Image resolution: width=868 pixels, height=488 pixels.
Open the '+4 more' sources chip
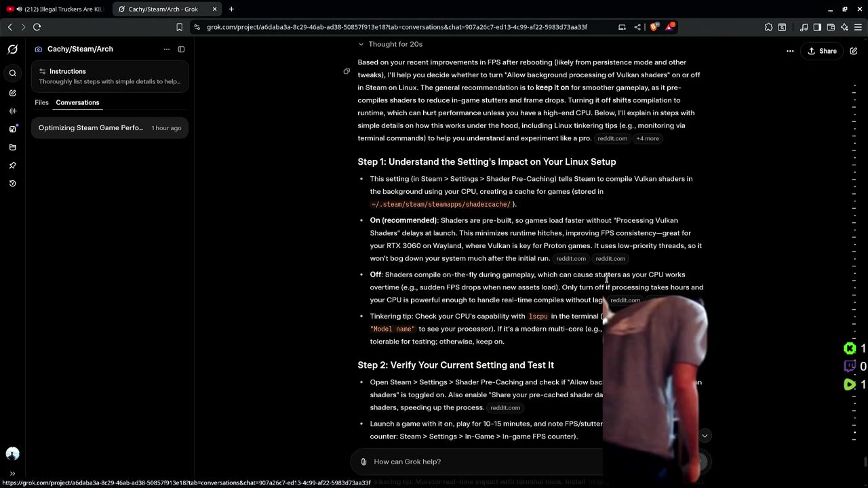click(x=648, y=138)
